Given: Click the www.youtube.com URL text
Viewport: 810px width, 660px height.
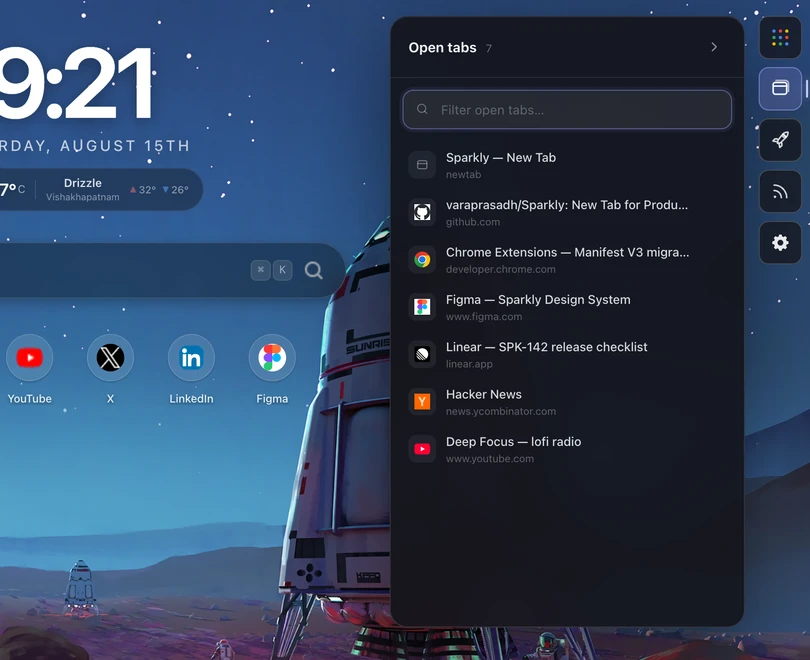Looking at the screenshot, I should click(490, 459).
